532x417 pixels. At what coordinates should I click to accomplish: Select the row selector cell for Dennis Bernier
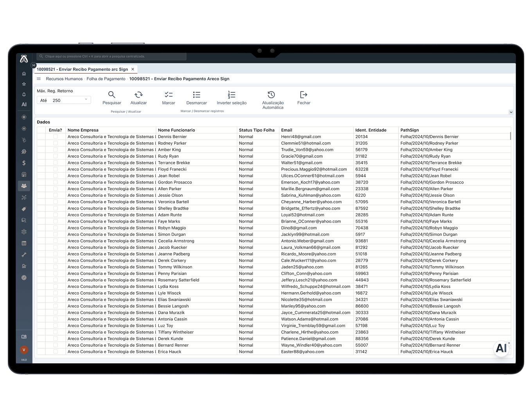click(41, 137)
